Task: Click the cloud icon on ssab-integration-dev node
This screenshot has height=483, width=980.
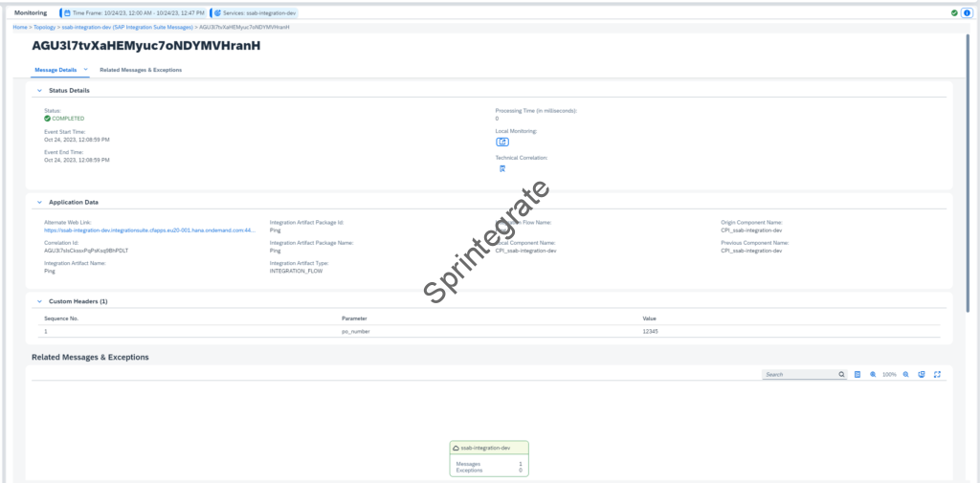Action: tap(457, 448)
